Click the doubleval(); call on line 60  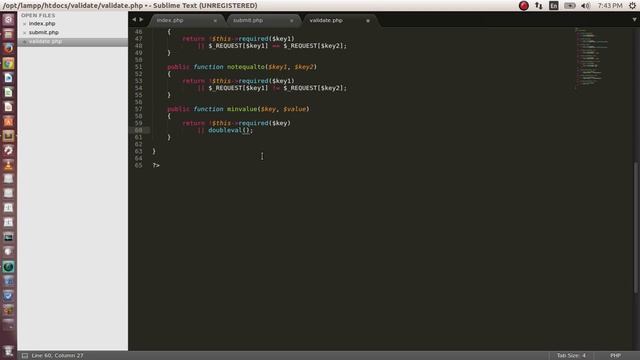tap(231, 130)
